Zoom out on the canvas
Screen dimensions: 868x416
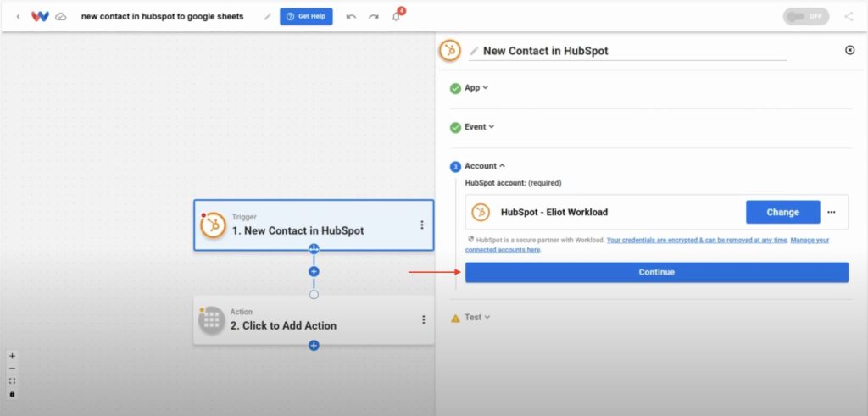coord(12,369)
